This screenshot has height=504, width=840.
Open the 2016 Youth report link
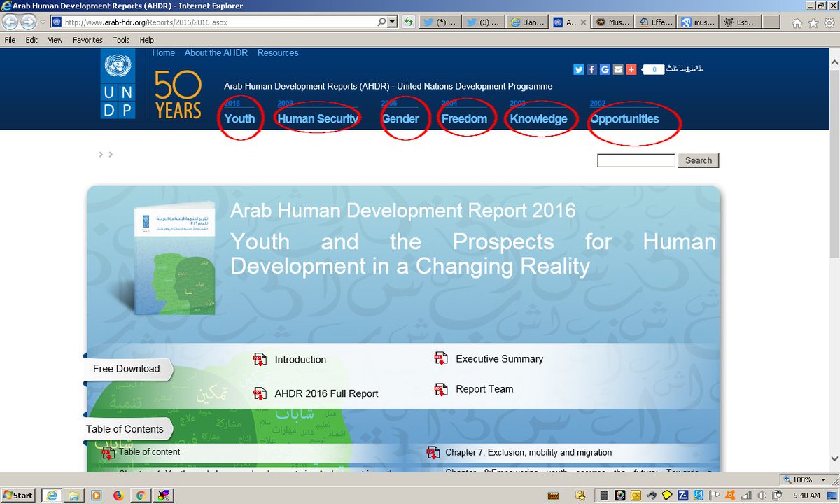pos(239,118)
